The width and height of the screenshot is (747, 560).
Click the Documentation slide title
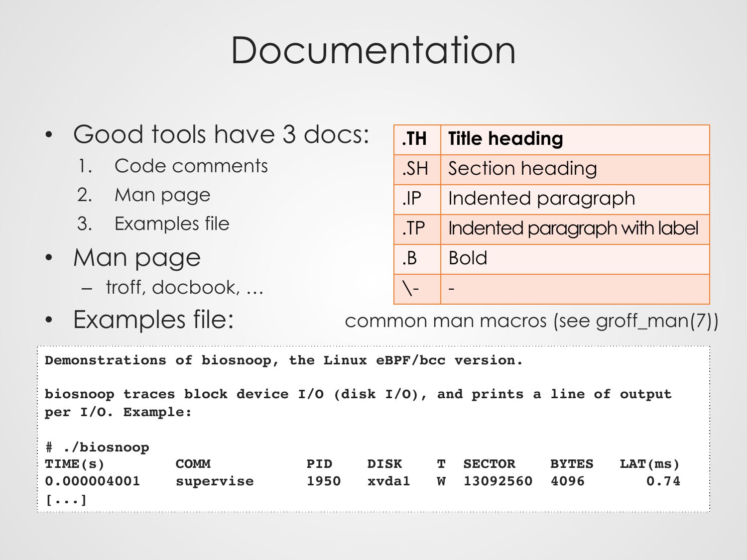(373, 50)
